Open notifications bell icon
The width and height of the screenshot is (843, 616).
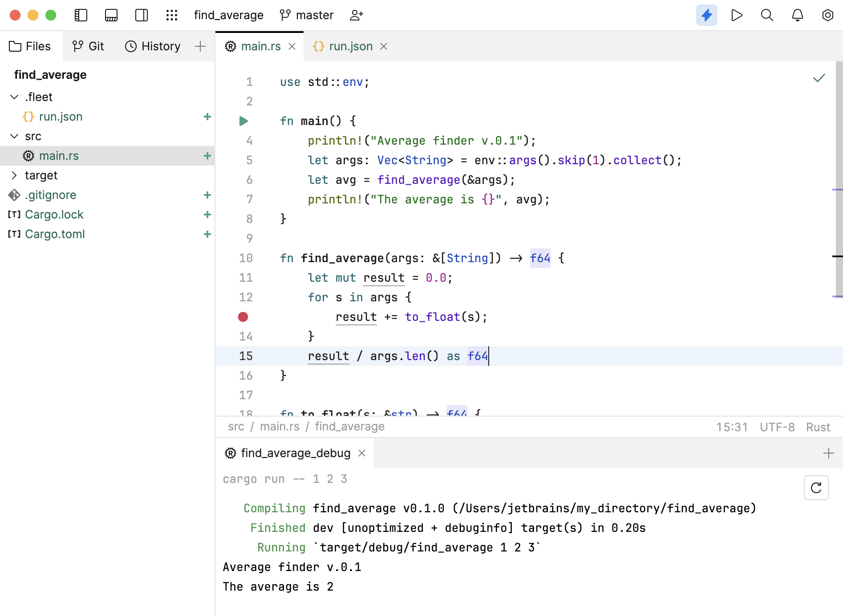pos(797,15)
